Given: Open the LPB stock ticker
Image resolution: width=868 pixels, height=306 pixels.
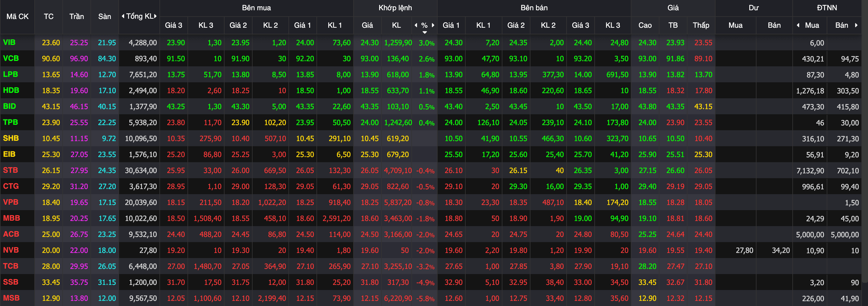Looking at the screenshot, I should 11,74.
